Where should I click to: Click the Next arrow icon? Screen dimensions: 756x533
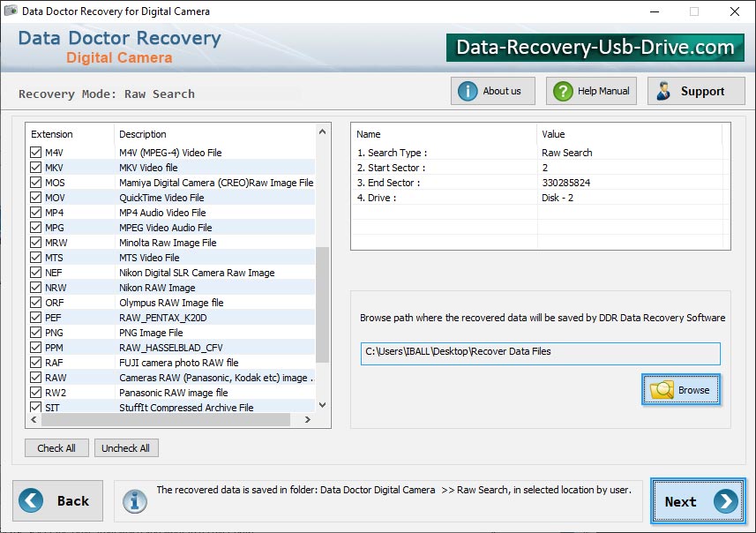[726, 501]
